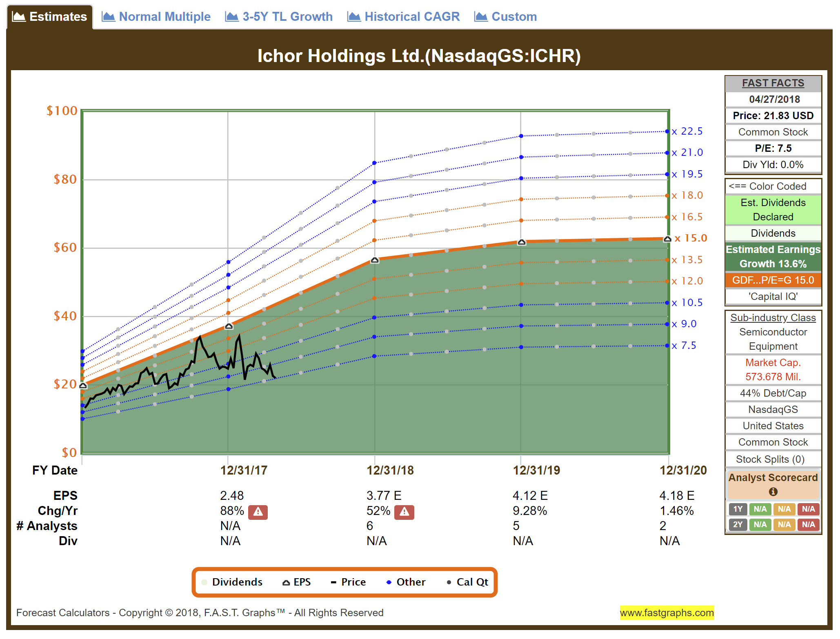
Task: Click the warning icon next to 52%
Action: pos(404,512)
